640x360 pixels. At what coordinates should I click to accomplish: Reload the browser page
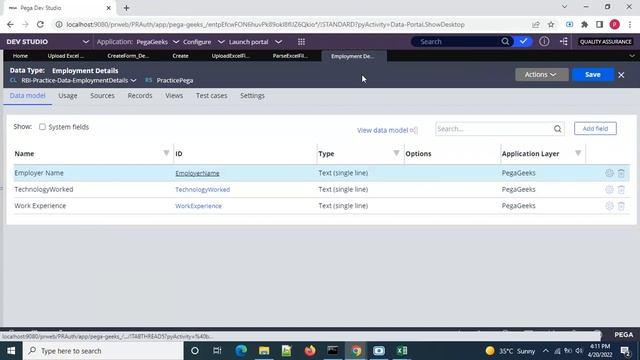click(40, 24)
